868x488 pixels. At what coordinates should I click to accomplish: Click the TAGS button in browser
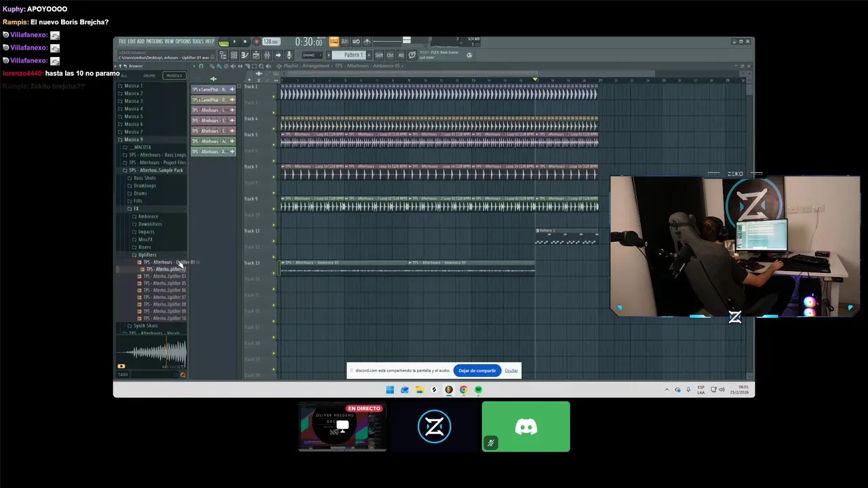[x=123, y=375]
